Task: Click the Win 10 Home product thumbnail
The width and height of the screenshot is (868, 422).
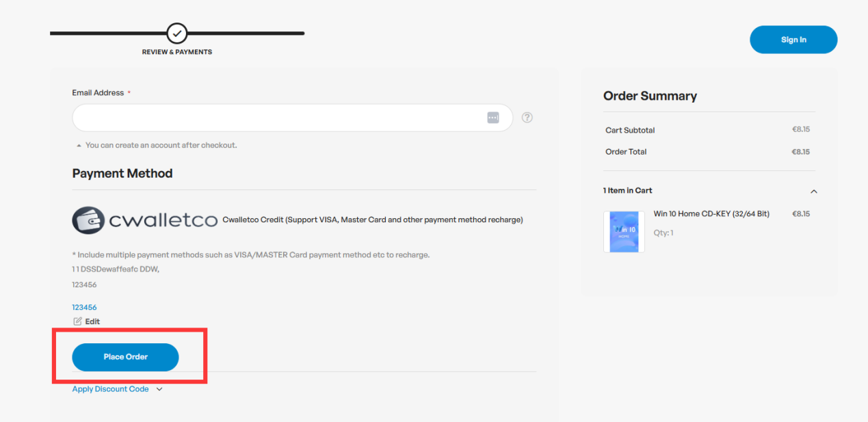Action: (x=624, y=232)
